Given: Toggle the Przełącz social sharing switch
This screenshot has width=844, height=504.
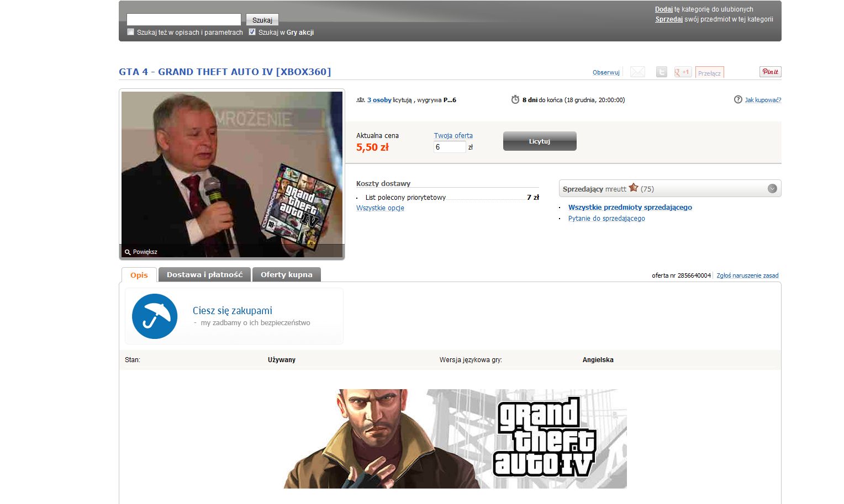Looking at the screenshot, I should pos(709,73).
